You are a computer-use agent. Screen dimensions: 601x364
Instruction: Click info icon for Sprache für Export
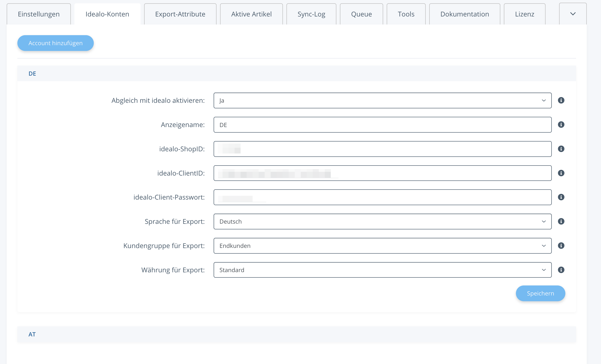(x=561, y=221)
